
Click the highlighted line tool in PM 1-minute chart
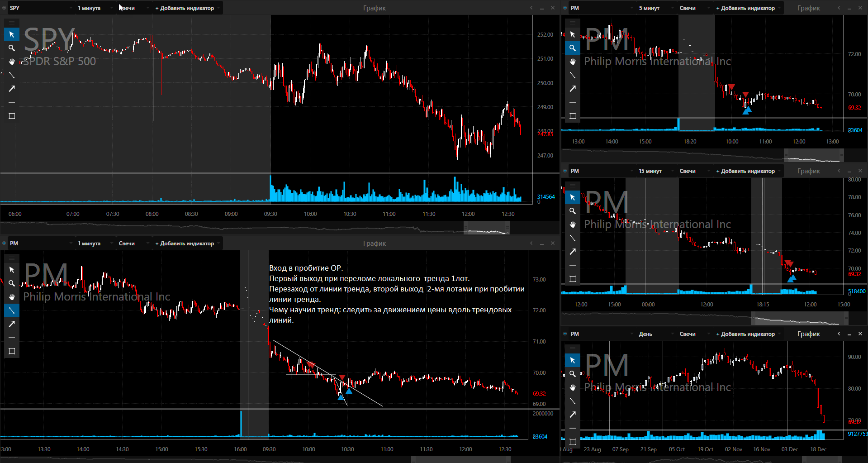(12, 310)
